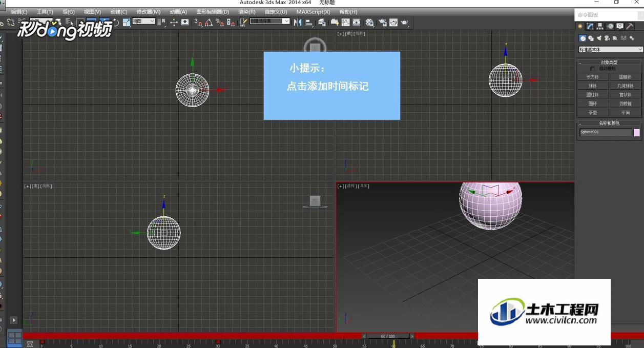The image size is (644, 348).
Task: Click the 圆环 torus button
Action: pos(593,104)
